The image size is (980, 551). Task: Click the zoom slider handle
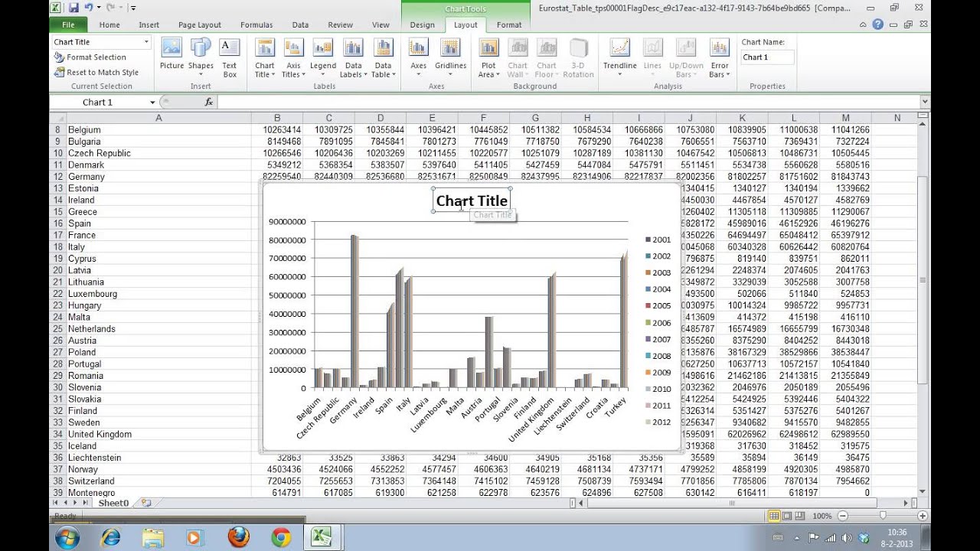tap(883, 516)
